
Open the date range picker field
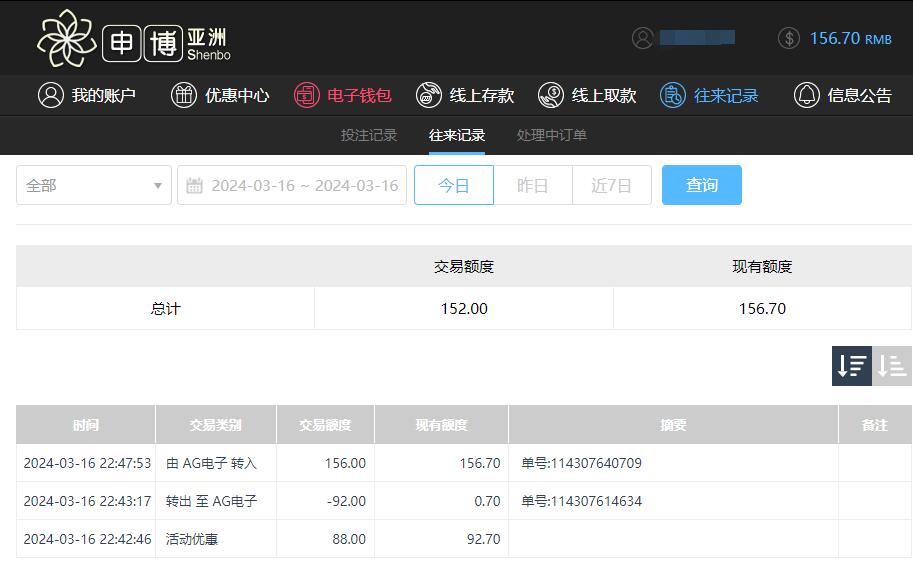[292, 185]
